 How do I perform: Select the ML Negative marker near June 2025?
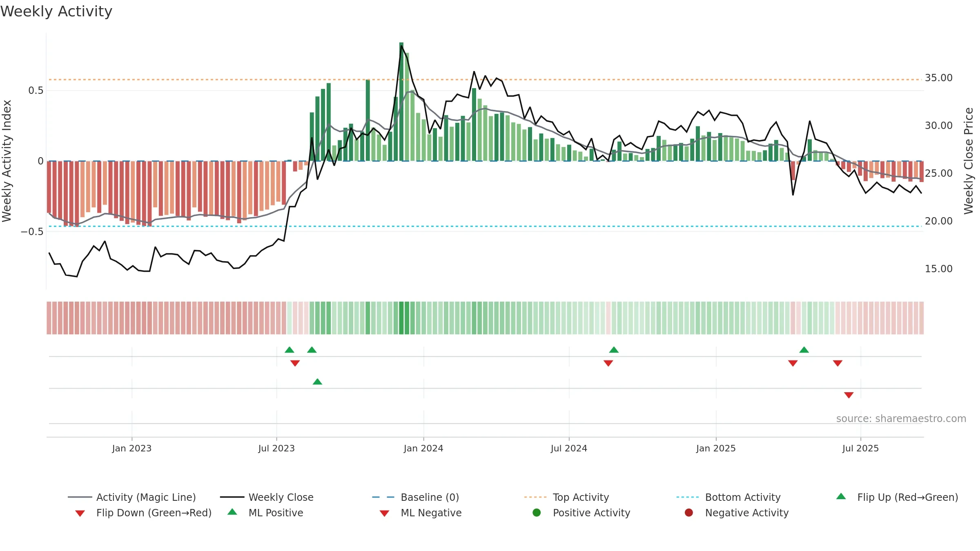coord(849,395)
